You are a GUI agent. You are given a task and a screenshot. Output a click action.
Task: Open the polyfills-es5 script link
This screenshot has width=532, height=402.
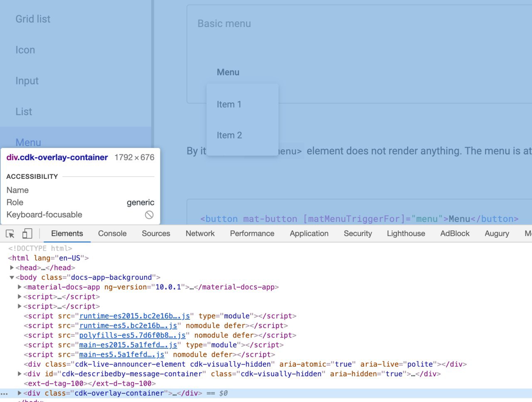pos(132,335)
